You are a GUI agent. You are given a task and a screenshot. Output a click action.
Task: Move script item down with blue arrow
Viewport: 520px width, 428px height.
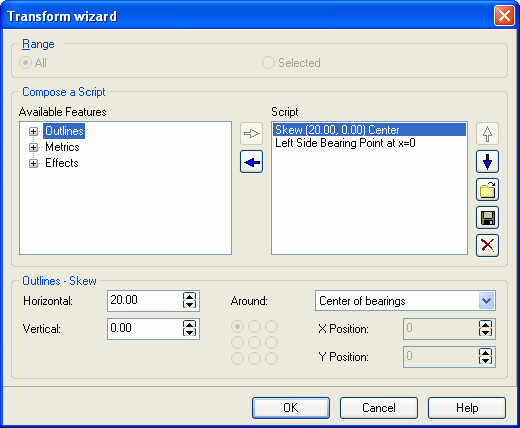tap(487, 162)
